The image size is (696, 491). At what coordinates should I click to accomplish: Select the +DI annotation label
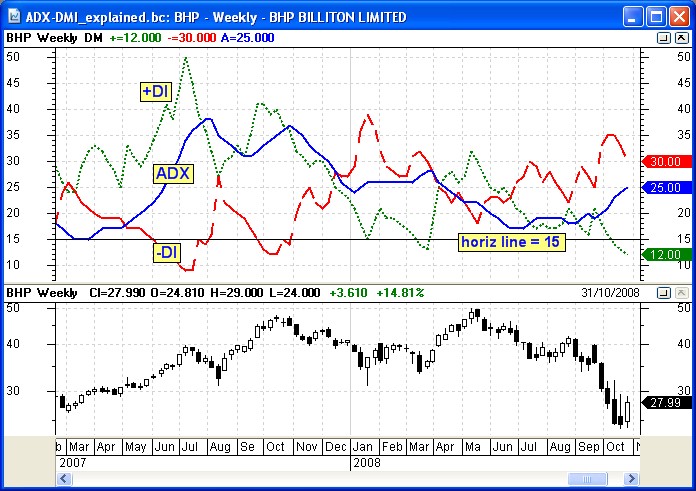pyautogui.click(x=155, y=91)
